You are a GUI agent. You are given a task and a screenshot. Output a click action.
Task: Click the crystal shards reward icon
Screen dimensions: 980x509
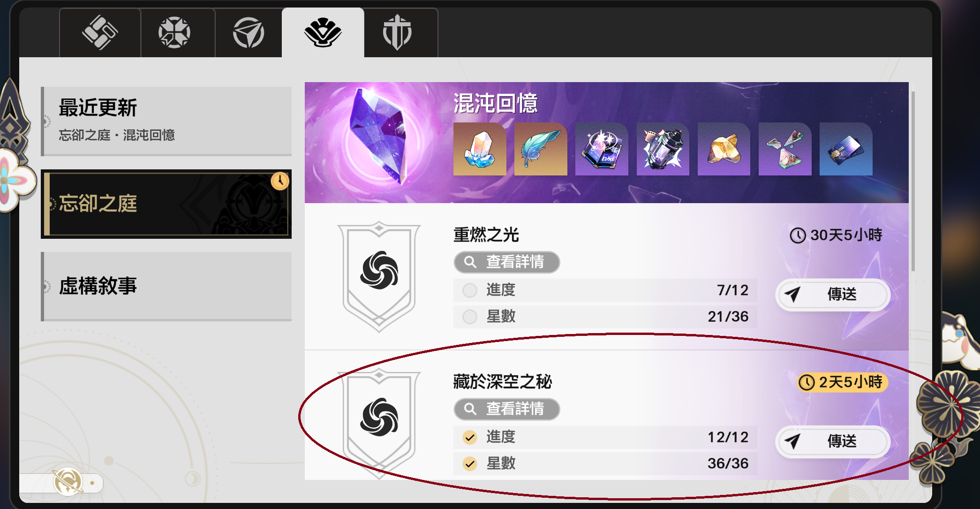[x=785, y=149]
